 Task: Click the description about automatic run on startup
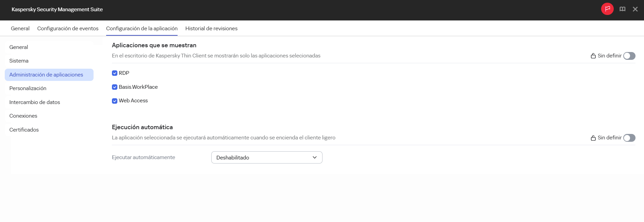coord(224,138)
